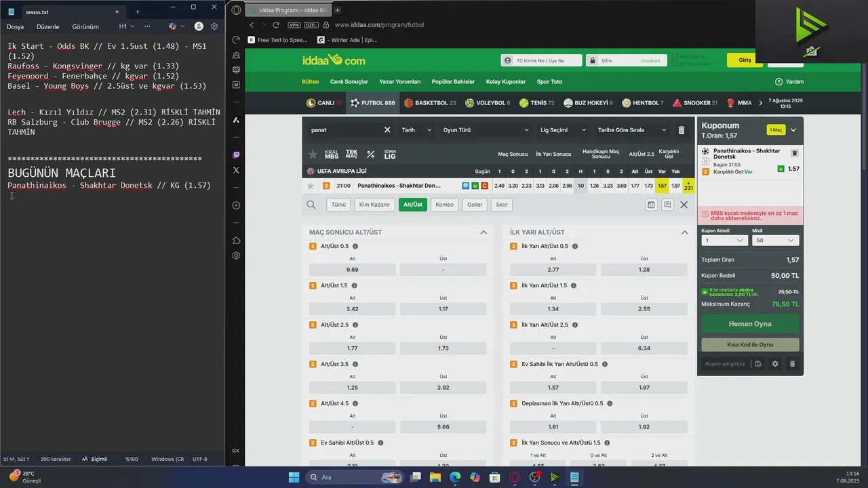Click the Unuttum link
The height and width of the screenshot is (488, 868).
[x=650, y=61]
